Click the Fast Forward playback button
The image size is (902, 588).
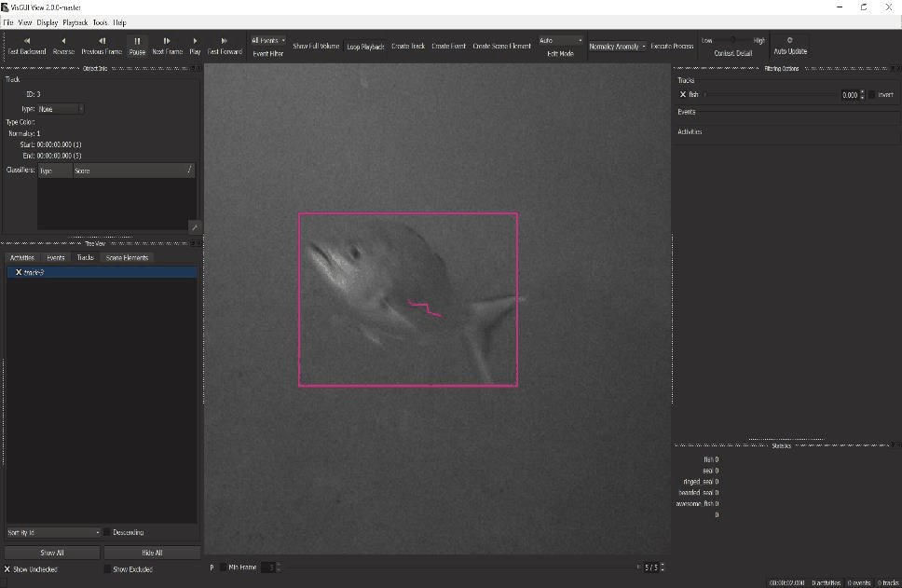coord(225,46)
